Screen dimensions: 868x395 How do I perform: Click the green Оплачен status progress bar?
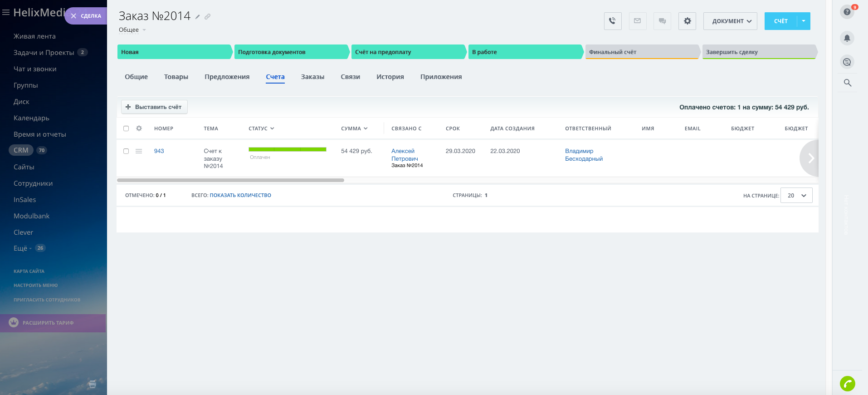(287, 149)
